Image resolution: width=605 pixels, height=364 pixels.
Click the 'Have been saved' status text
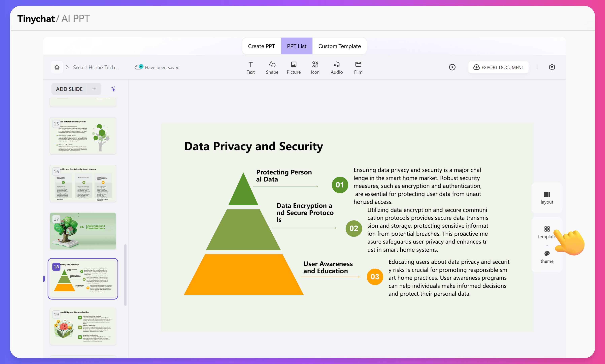tap(162, 67)
